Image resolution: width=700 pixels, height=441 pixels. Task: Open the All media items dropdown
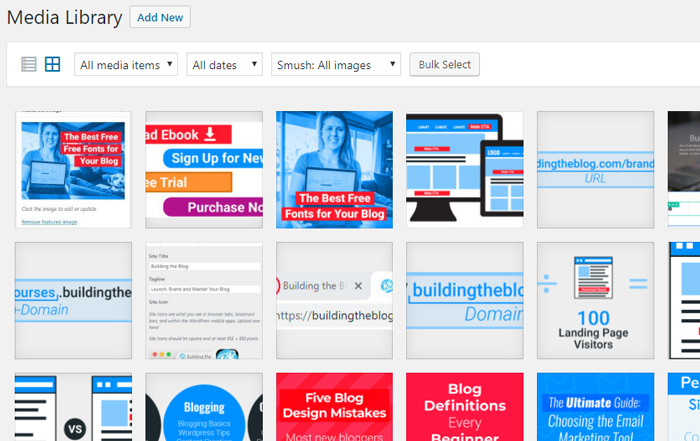pos(126,65)
